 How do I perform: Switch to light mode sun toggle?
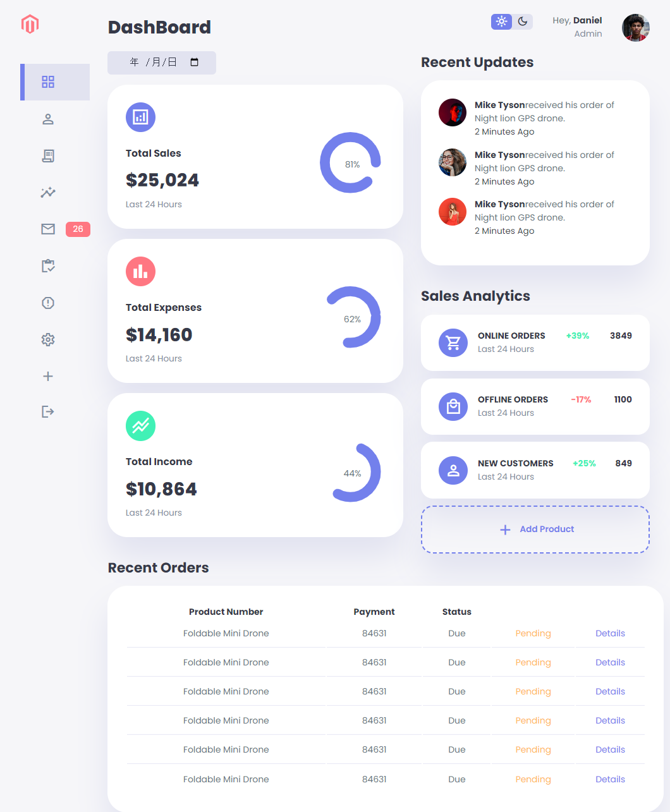pos(501,21)
